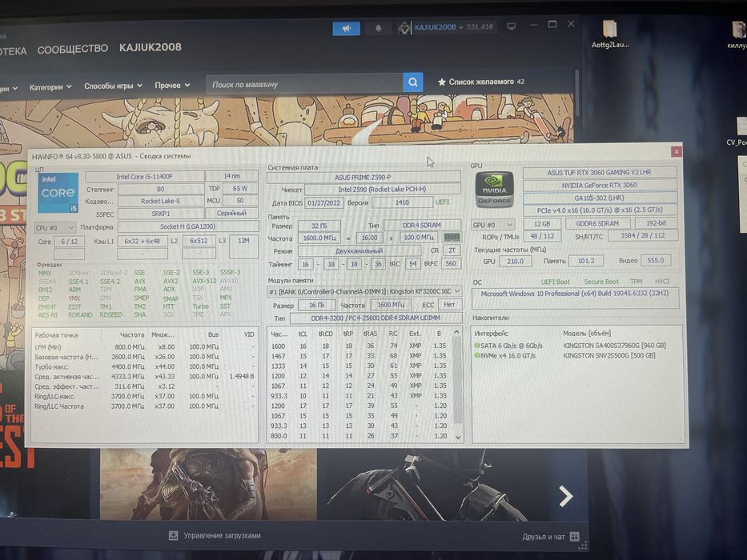The image size is (747, 560).
Task: Click the wishlist star icon
Action: click(x=442, y=82)
